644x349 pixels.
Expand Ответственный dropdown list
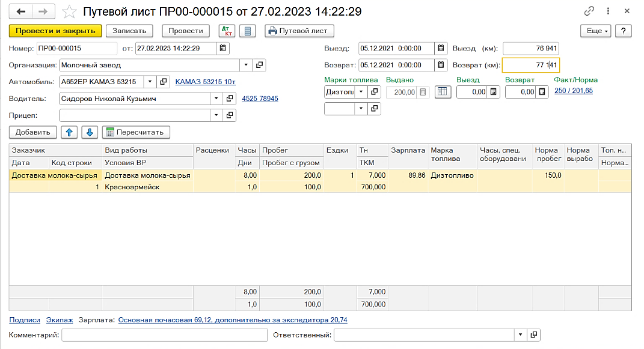tap(520, 335)
